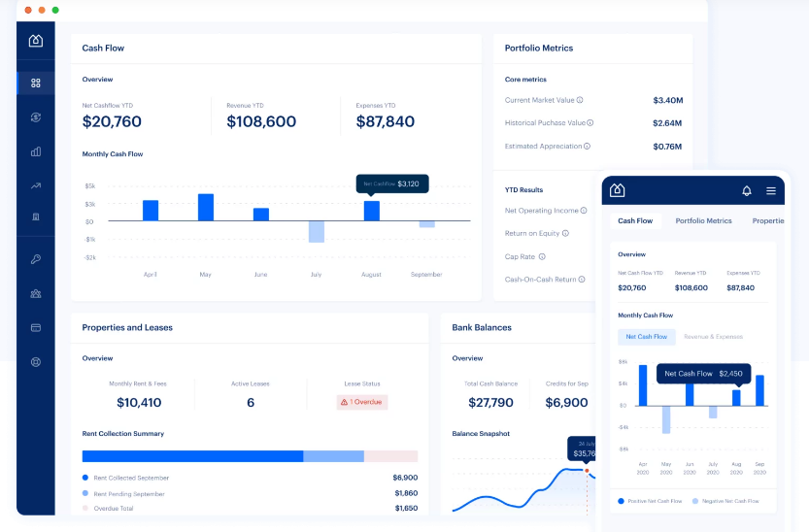Open the bar chart reports icon
The image size is (809, 532).
pos(36,151)
